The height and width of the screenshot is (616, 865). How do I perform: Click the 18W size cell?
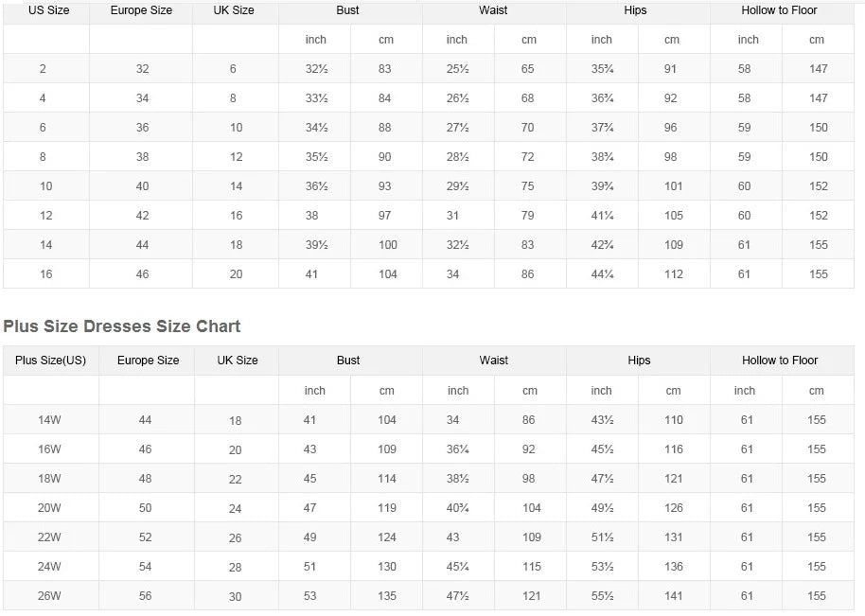point(49,479)
